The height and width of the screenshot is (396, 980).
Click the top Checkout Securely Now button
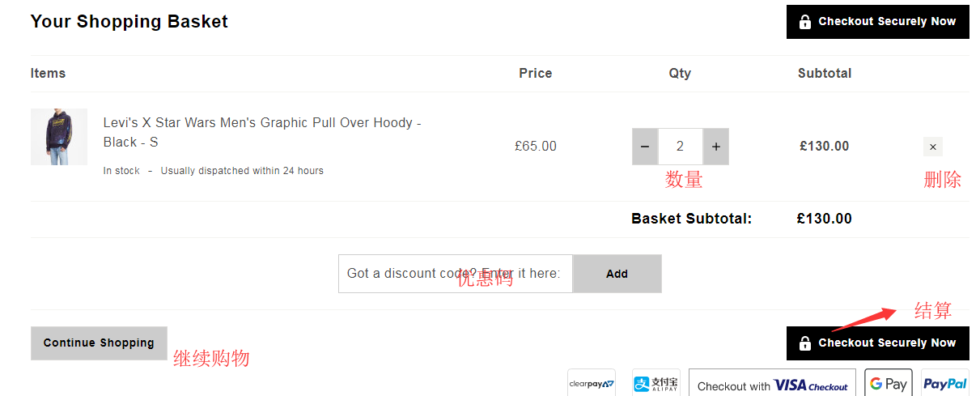click(877, 22)
